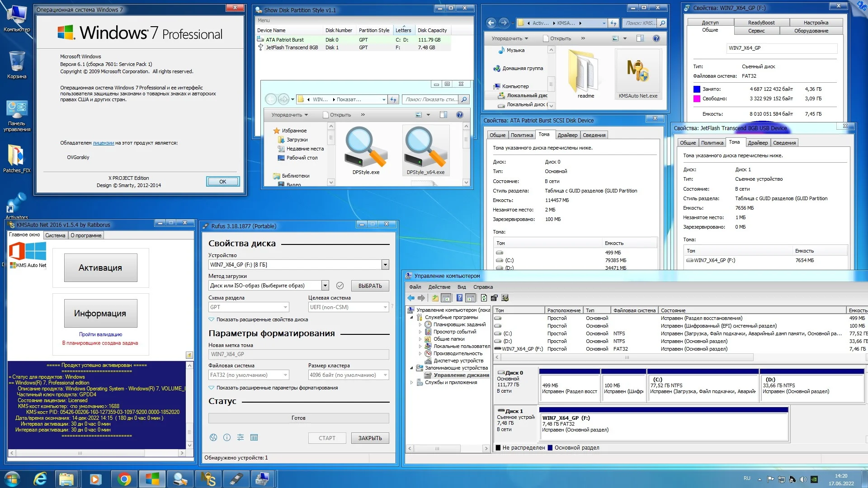Open the Rufus device dropdown
Screen dimensions: 868x488
click(385, 265)
